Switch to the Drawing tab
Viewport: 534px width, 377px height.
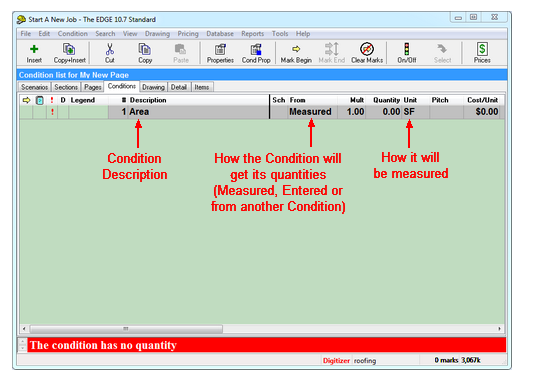tap(153, 87)
